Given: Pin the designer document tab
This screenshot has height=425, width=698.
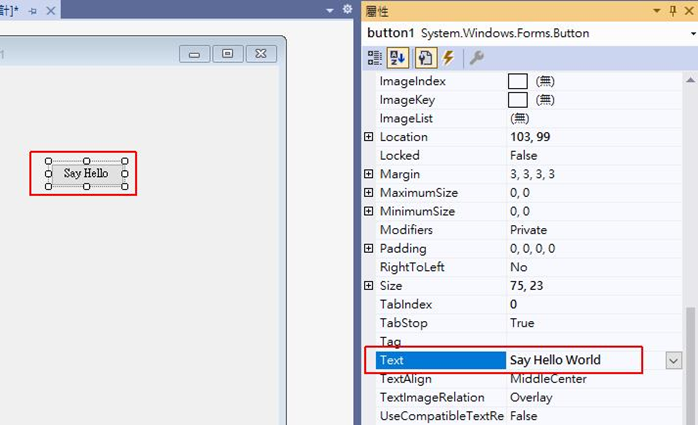Looking at the screenshot, I should (31, 10).
